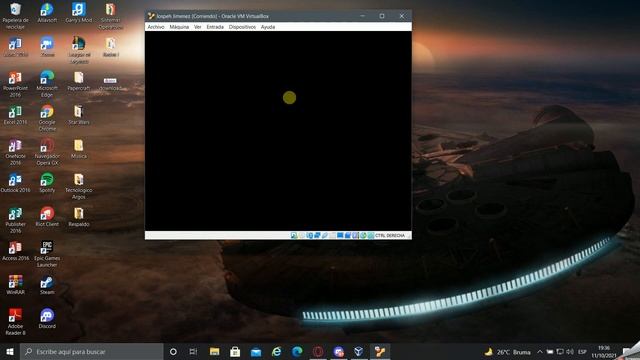
Task: Select the Outlook 2016 desktop shortcut
Action: click(15, 182)
